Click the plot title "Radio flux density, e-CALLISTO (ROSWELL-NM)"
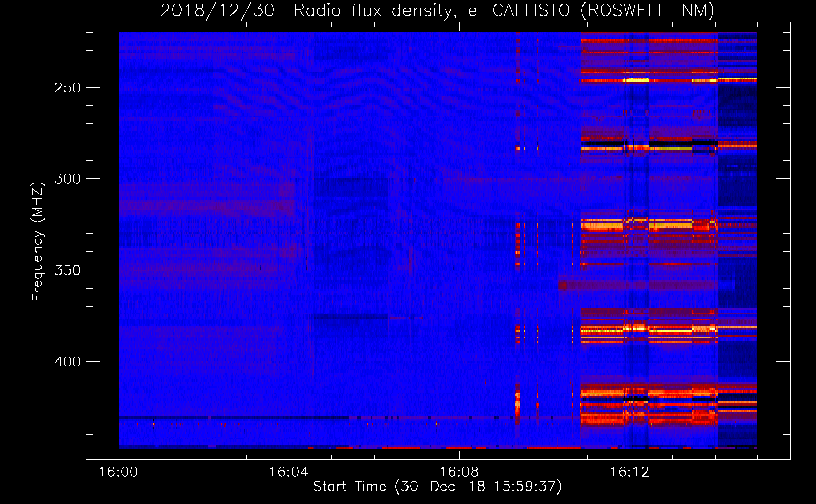 pyautogui.click(x=504, y=10)
